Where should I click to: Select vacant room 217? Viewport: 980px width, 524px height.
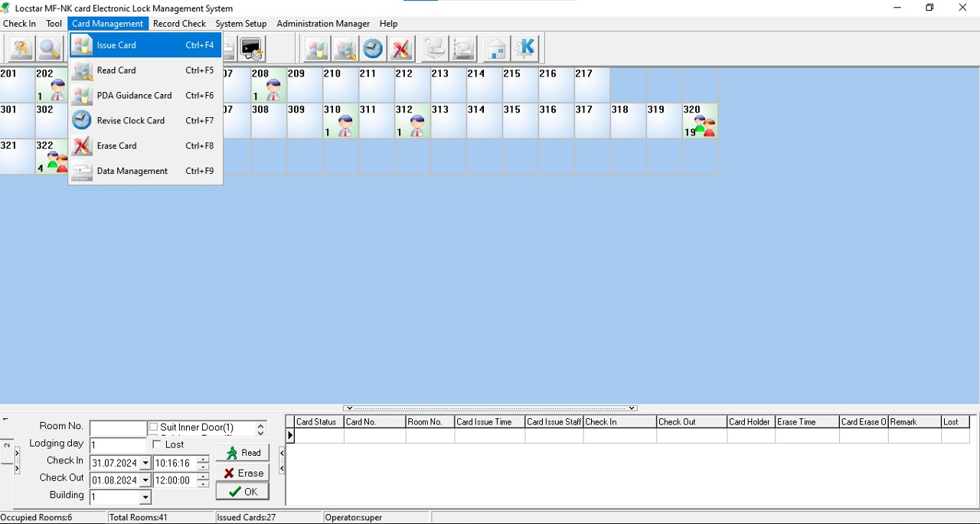click(592, 85)
